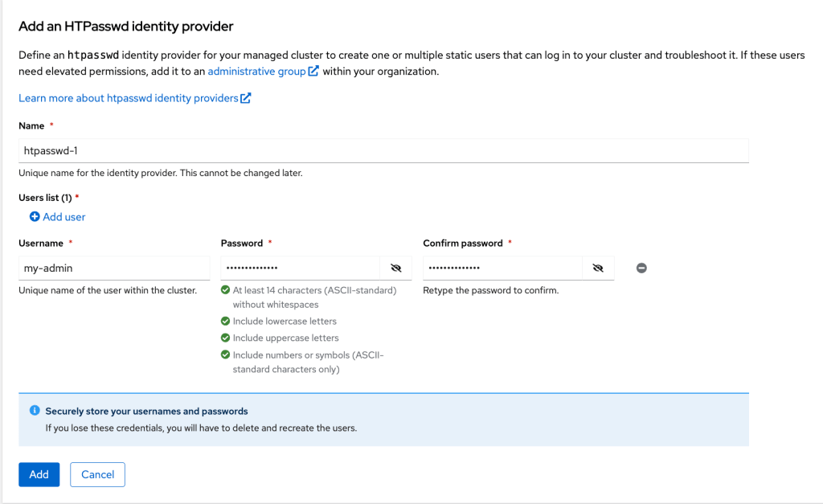The image size is (823, 504).
Task: Click green check beside 'Include numbers or symbols'
Action: (x=225, y=354)
